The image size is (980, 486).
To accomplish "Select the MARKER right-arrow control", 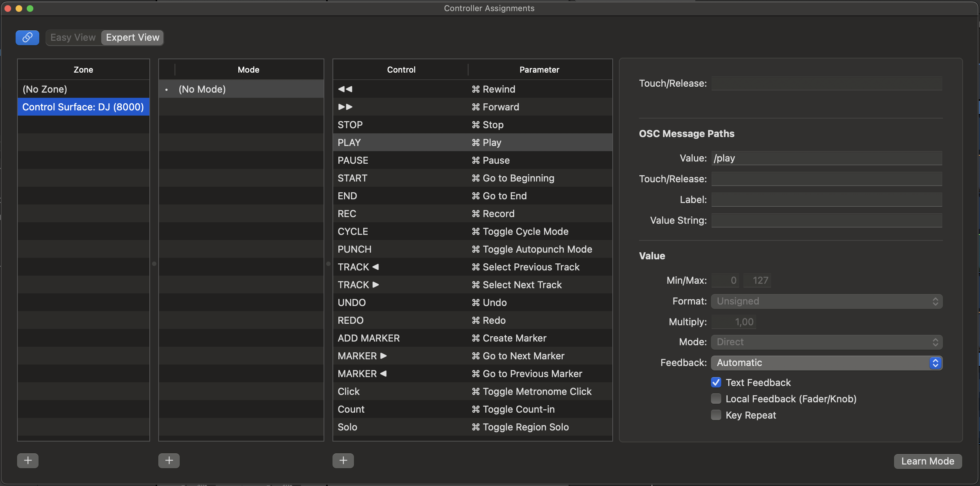I will pos(473,356).
